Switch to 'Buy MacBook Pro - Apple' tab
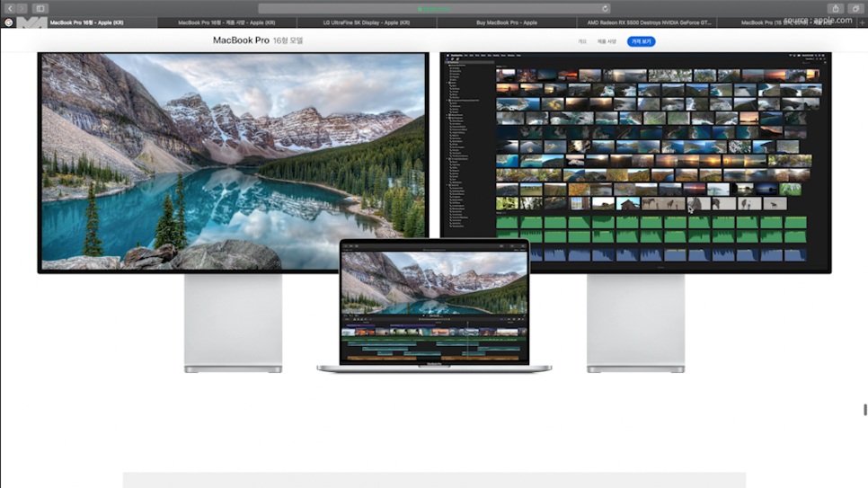Screen dimensions: 868x488 coord(507,22)
